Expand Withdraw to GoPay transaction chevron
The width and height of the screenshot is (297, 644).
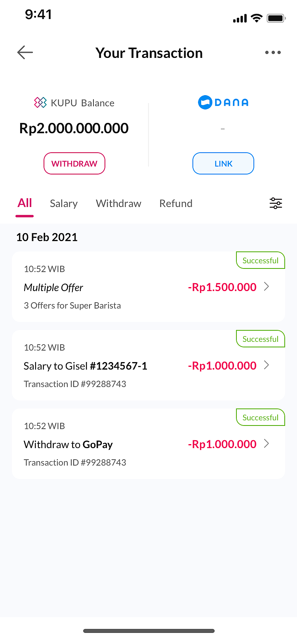[x=267, y=444]
